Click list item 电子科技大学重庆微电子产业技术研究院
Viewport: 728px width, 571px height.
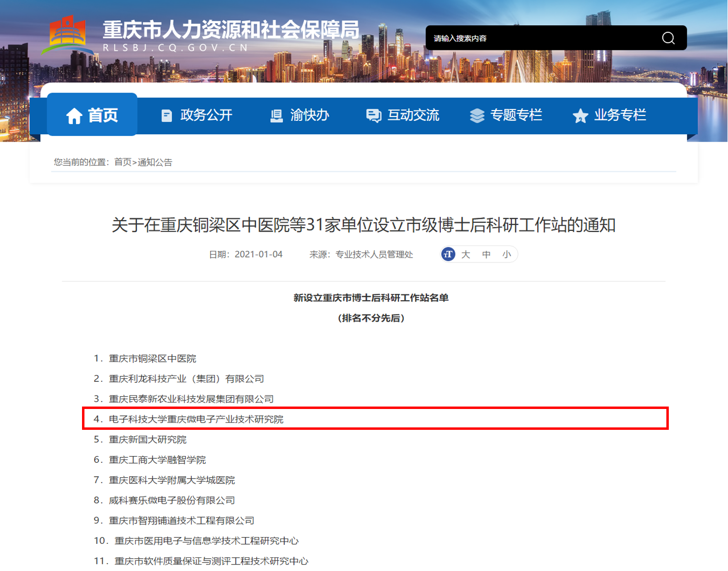click(196, 419)
